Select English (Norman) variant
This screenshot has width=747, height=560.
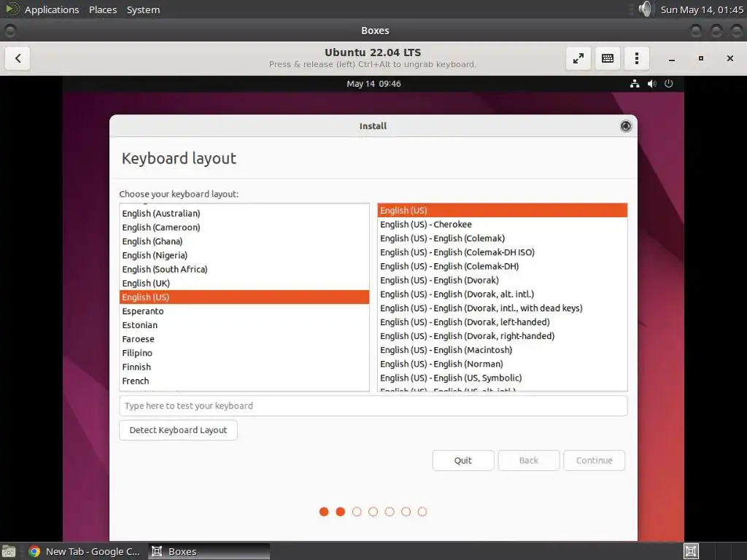(502, 364)
